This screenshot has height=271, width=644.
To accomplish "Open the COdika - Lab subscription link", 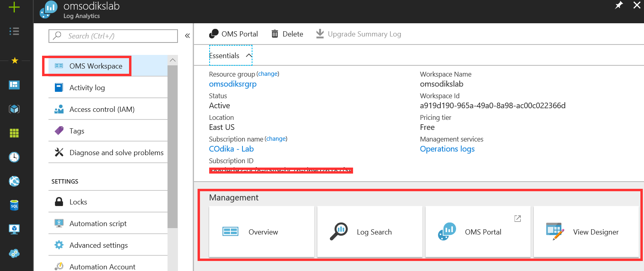I will coord(231,149).
